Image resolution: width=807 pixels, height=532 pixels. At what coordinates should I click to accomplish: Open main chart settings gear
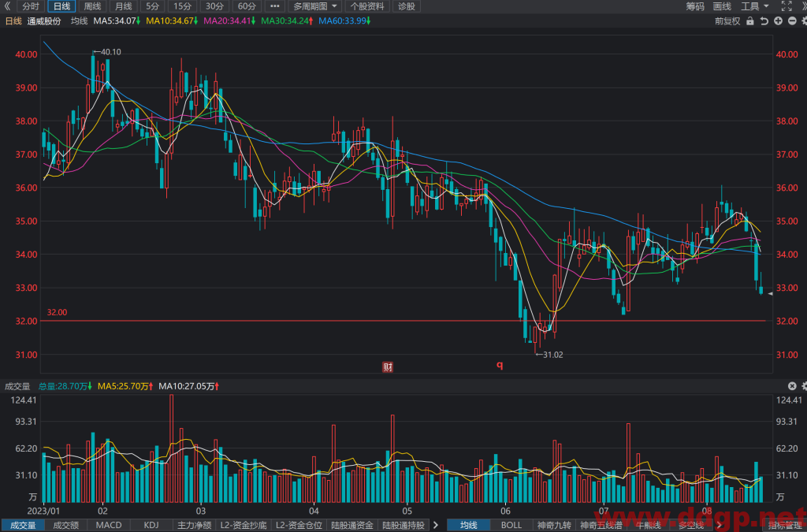click(804, 21)
